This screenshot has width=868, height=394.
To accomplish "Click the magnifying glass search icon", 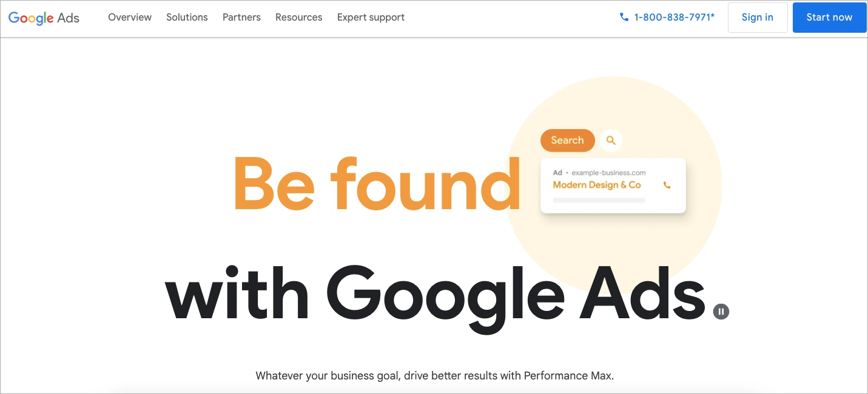I will [611, 141].
